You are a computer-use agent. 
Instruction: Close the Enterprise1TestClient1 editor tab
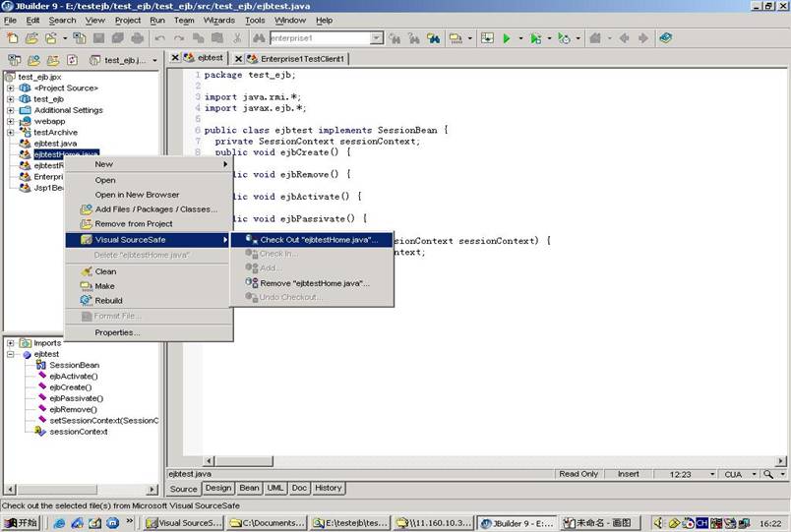pos(239,59)
